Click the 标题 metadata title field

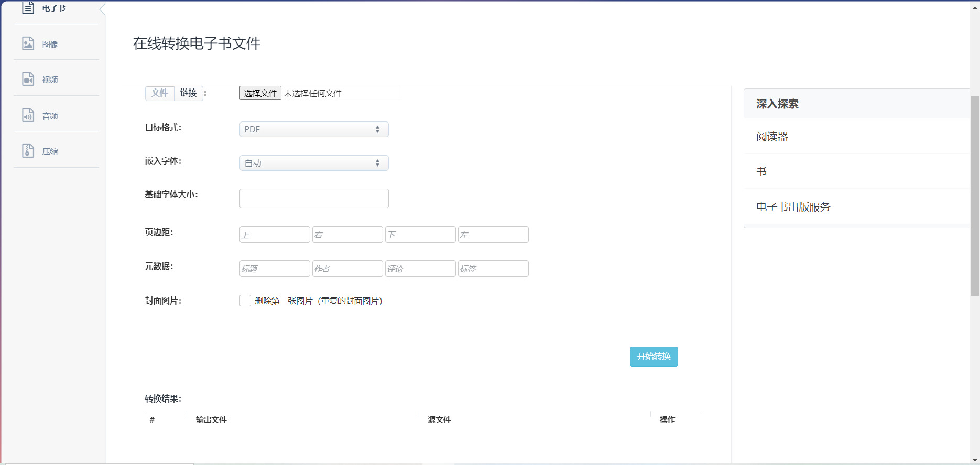point(275,269)
